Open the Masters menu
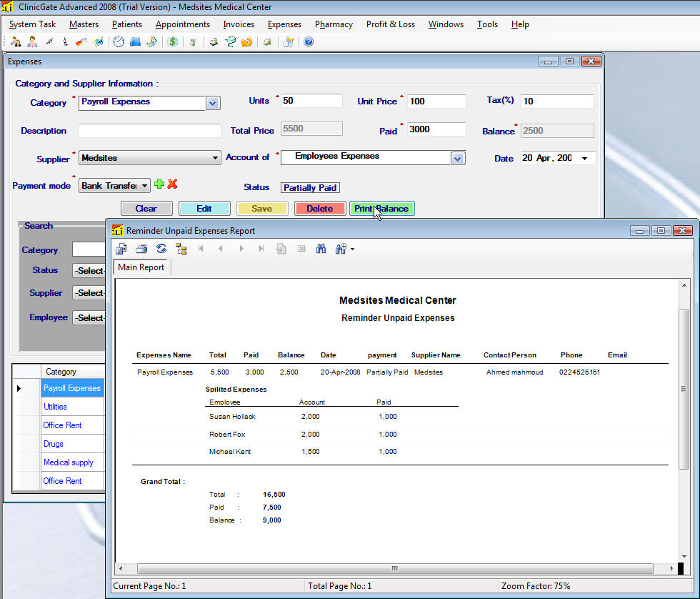 pos(84,24)
